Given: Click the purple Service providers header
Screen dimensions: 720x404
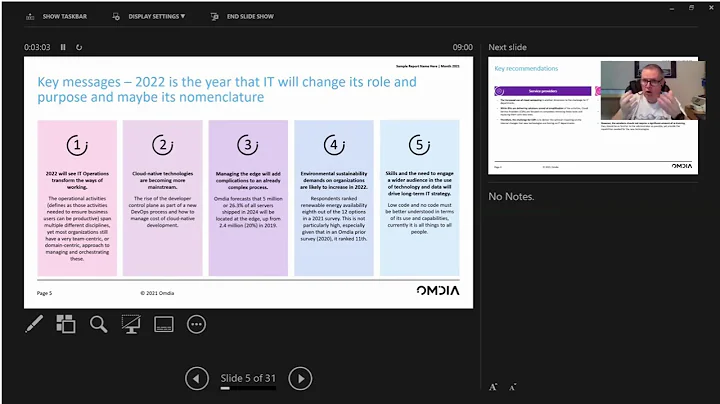Looking at the screenshot, I should coord(543,91).
